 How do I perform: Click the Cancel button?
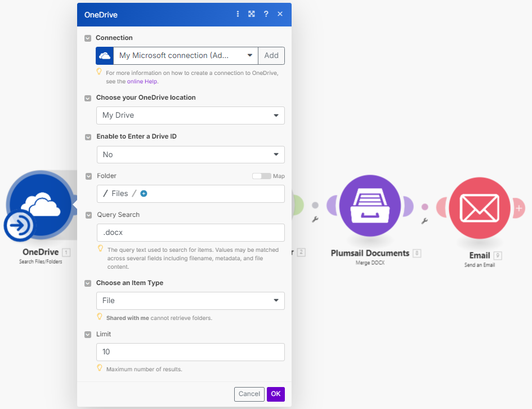[249, 394]
